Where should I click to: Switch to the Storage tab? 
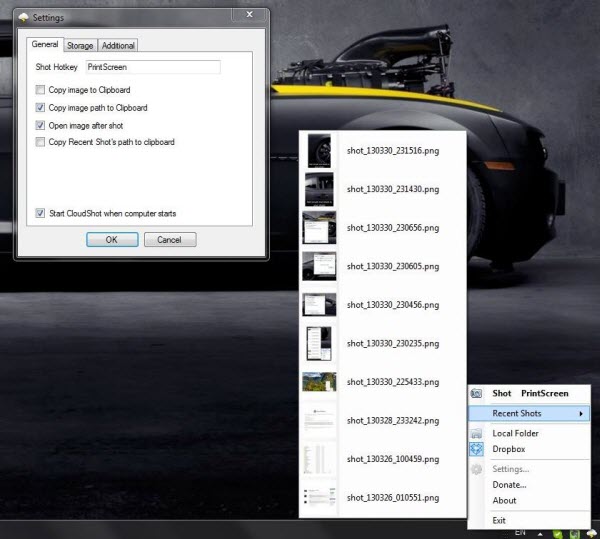point(80,45)
